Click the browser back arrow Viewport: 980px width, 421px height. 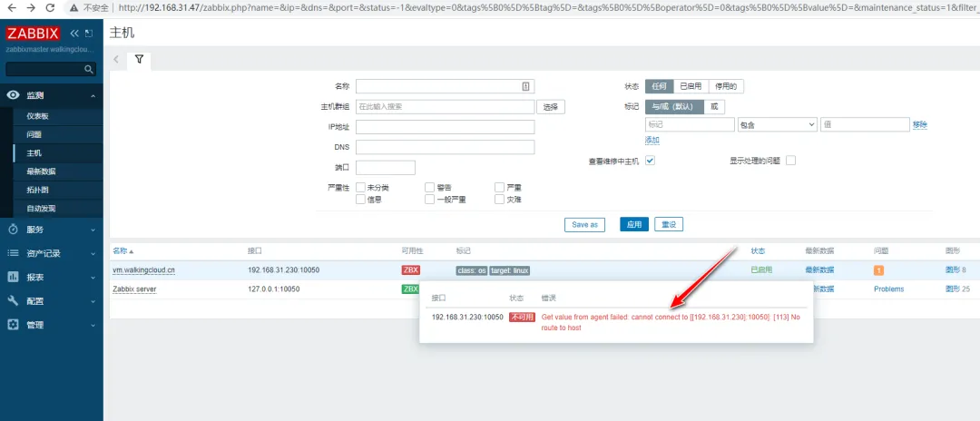point(11,8)
